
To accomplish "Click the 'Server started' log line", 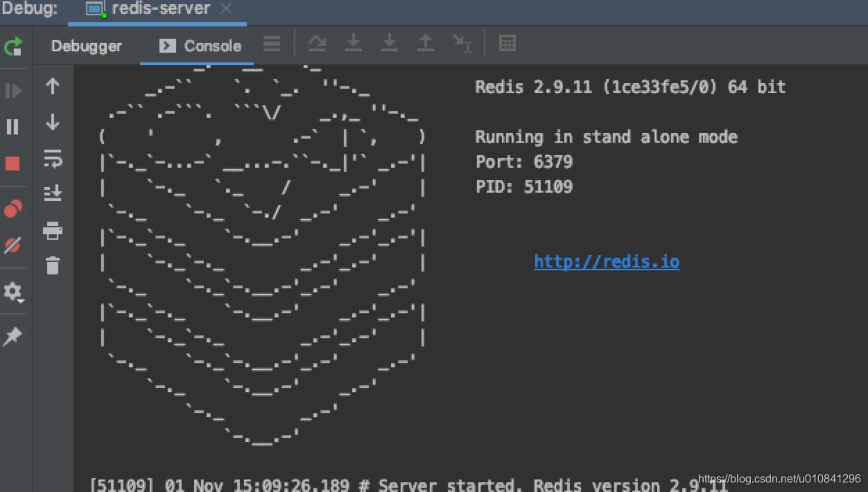I will pos(409,484).
